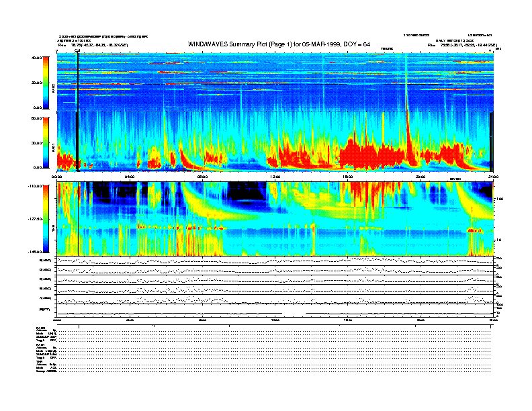Click the WIND/WAVES Summary Plot title

coord(279,44)
